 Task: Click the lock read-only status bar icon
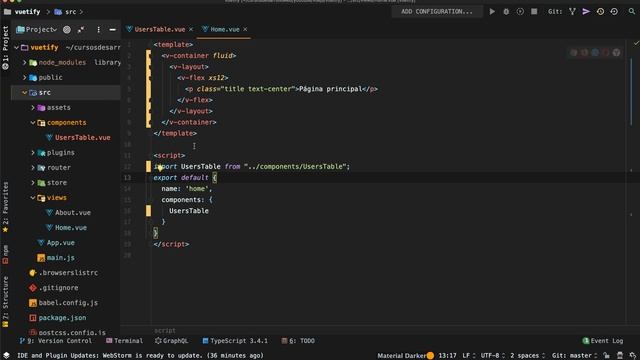(x=607, y=356)
